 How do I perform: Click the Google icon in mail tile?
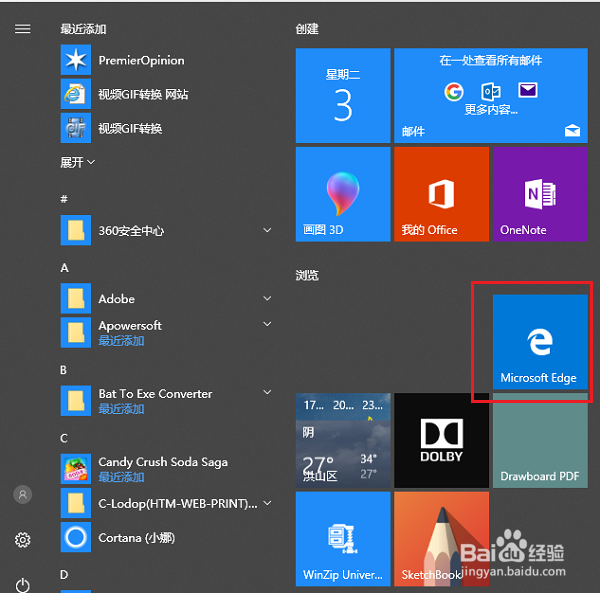(x=454, y=92)
